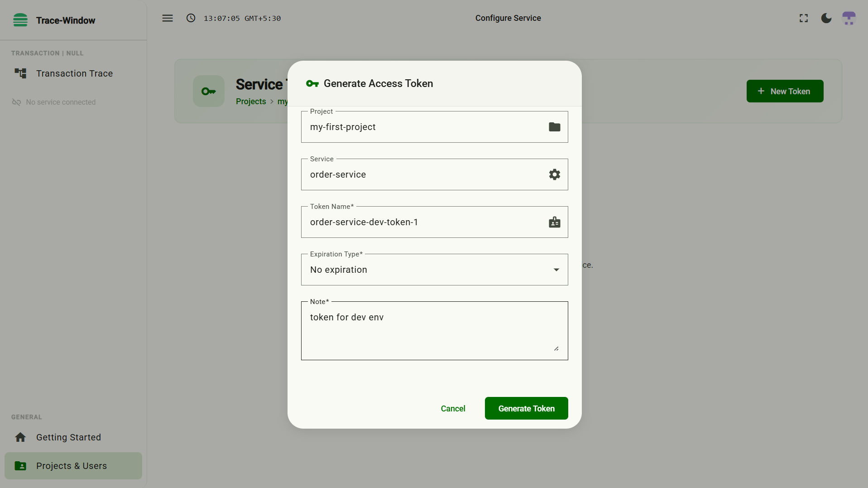Enter fullscreen mode via header icon
Image resolution: width=868 pixels, height=488 pixels.
coord(804,18)
